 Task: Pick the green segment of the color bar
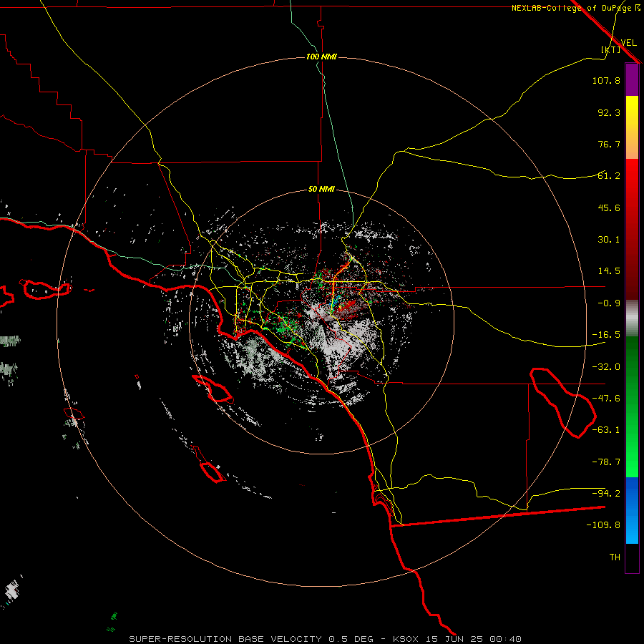[632, 407]
